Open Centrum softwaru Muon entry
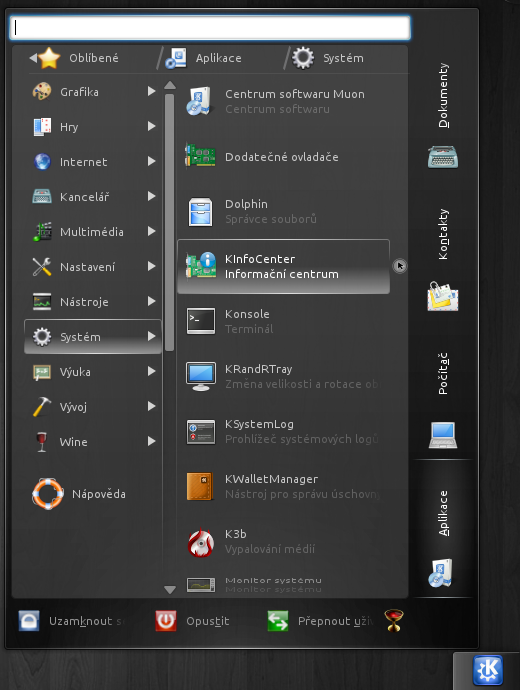This screenshot has width=520, height=690. [x=283, y=101]
